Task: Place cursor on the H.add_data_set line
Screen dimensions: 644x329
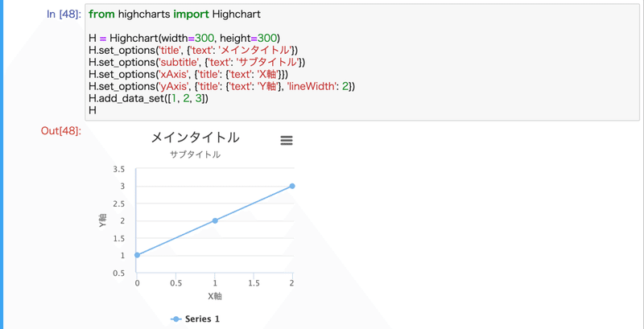Action: (148, 98)
